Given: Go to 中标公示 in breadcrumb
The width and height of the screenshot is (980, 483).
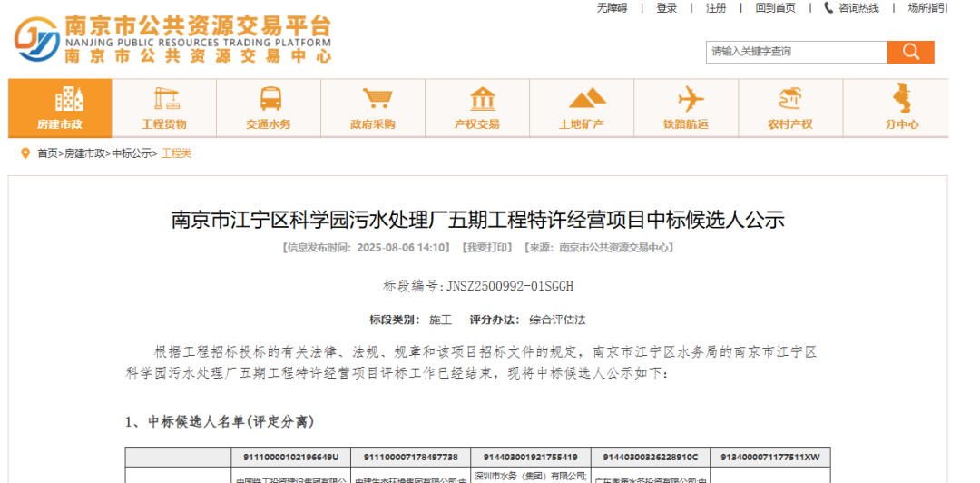Looking at the screenshot, I should coord(132,154).
